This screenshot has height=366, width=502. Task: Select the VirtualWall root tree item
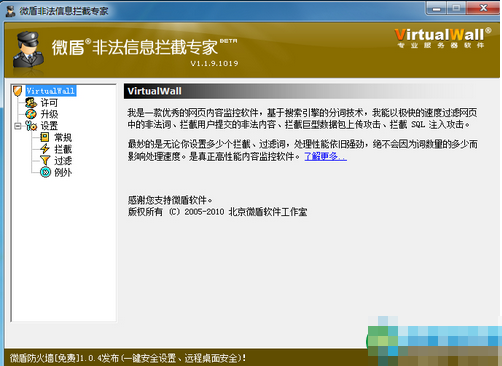tap(51, 91)
